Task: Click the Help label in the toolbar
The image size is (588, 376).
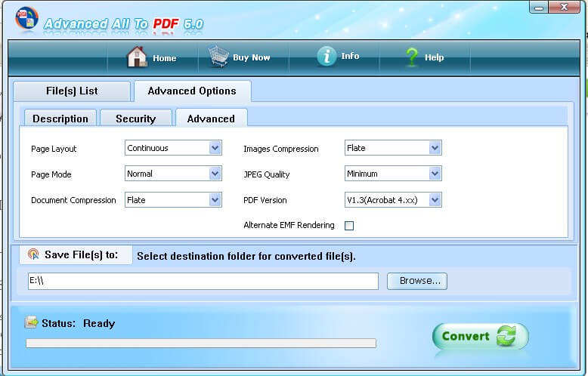Action: tap(435, 57)
